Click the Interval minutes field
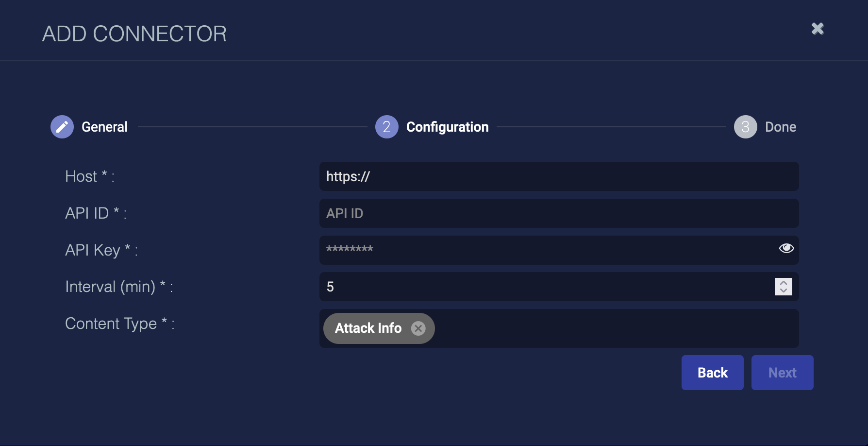The height and width of the screenshot is (446, 868). point(546,287)
